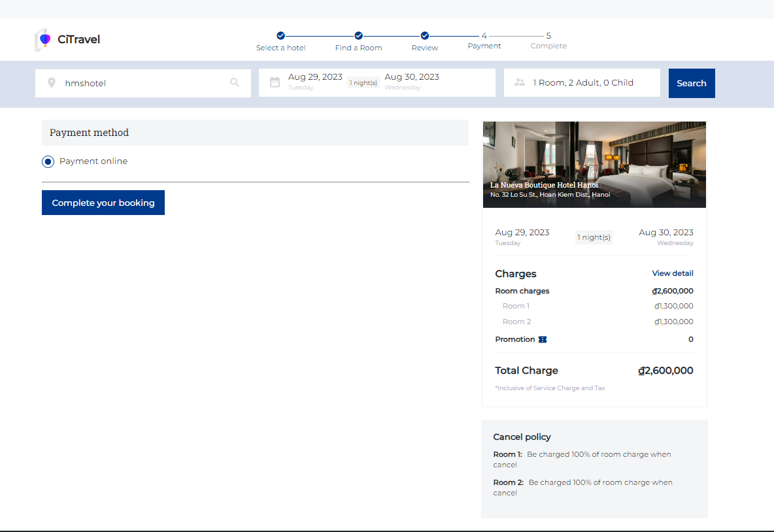Click the Select a hotel step checkmark
The width and height of the screenshot is (774, 532).
[280, 36]
